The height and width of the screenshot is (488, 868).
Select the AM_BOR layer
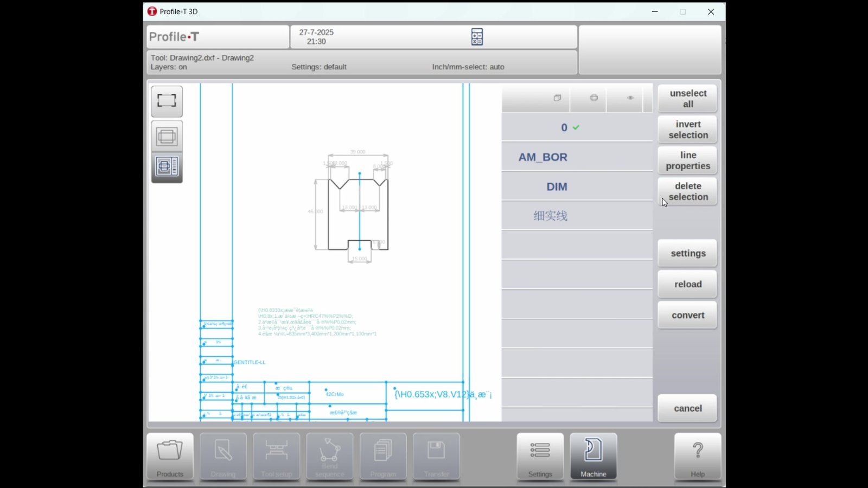point(577,157)
